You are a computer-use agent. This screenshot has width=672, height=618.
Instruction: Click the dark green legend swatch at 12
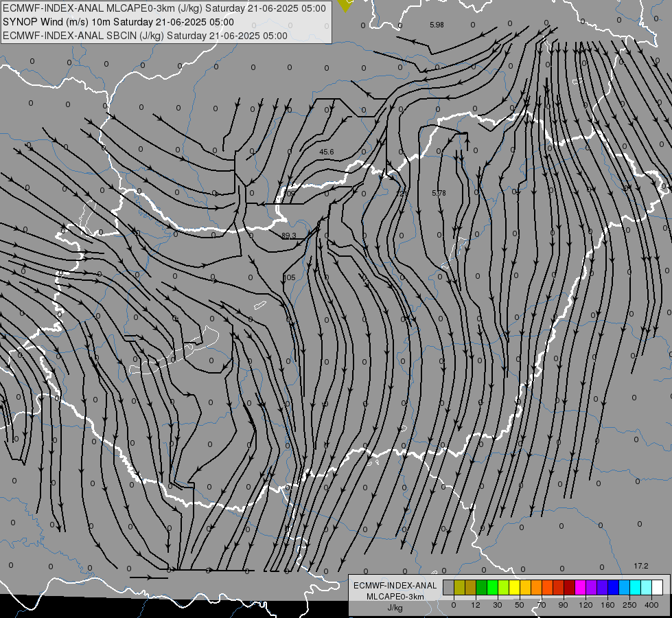point(482,588)
